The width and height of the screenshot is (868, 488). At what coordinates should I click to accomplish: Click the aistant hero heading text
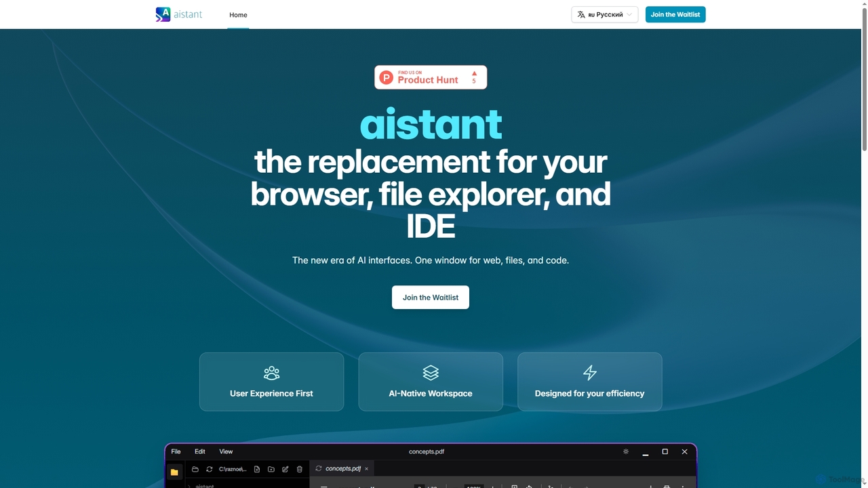[x=431, y=124]
